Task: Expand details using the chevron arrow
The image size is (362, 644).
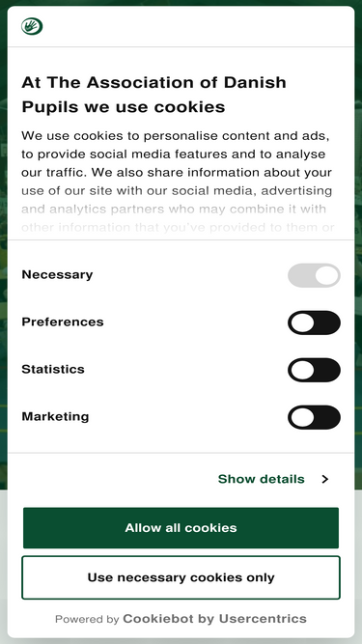Action: tap(325, 479)
